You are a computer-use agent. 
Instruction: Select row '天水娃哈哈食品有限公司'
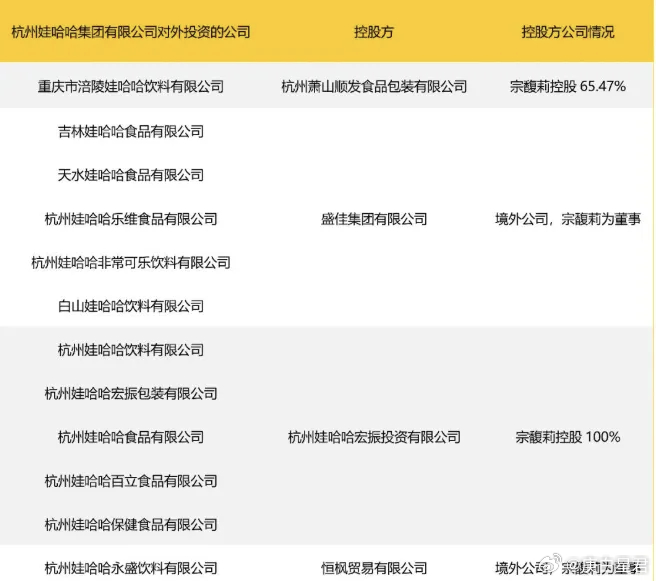tap(131, 175)
